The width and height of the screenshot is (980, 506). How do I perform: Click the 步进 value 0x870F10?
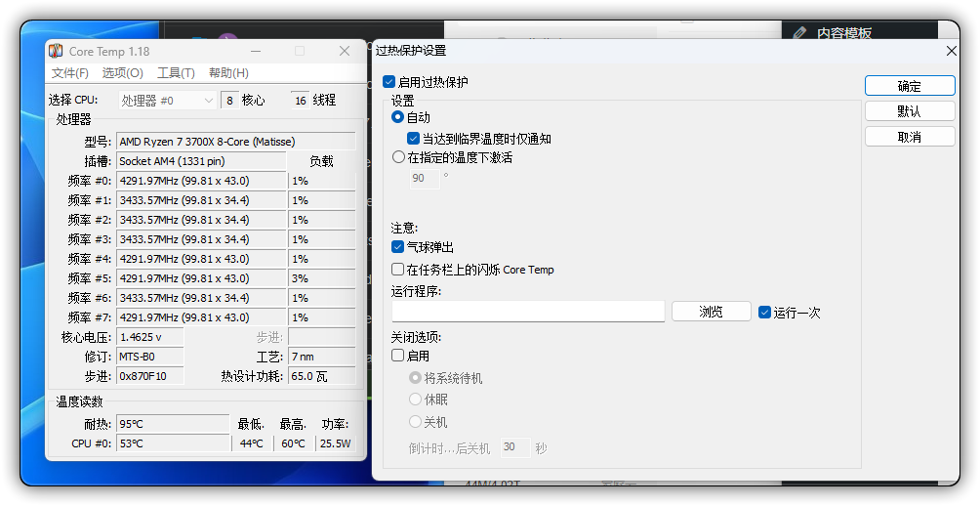pos(150,376)
